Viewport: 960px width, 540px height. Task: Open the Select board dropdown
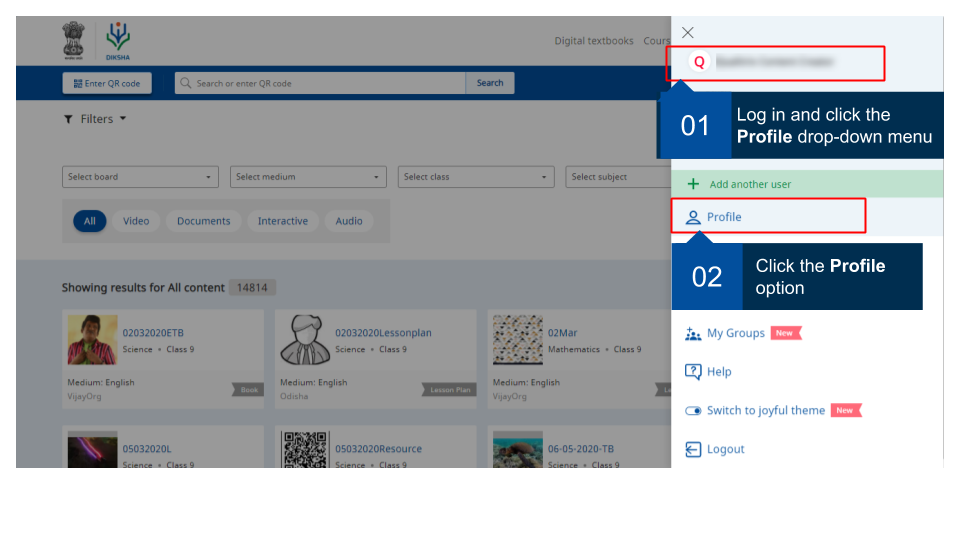coord(140,177)
